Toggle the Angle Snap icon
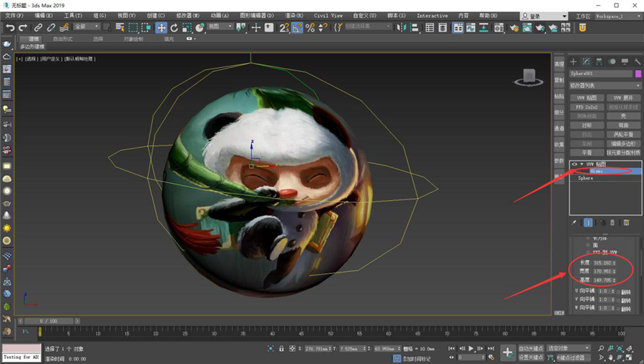Screen dimensions: 644x364 (x=297, y=27)
